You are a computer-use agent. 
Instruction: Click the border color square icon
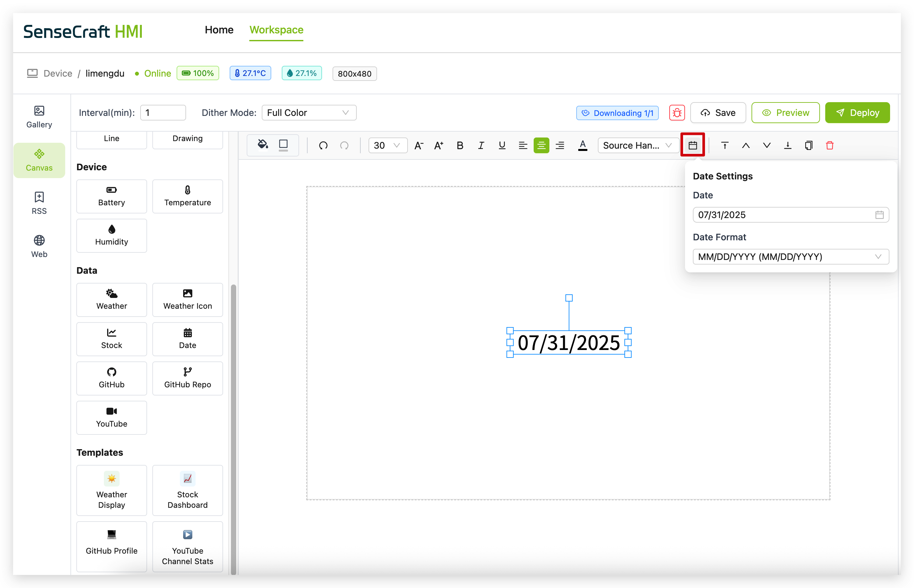[x=283, y=145]
